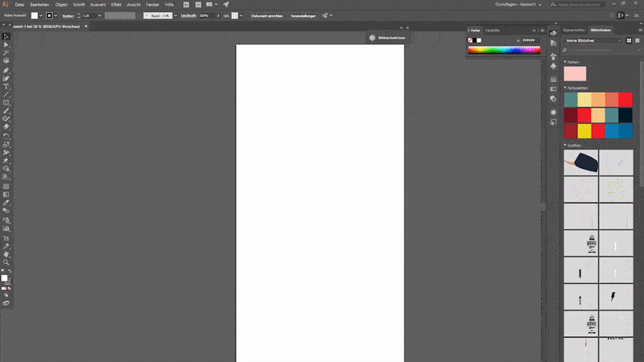Image resolution: width=644 pixels, height=362 pixels.
Task: Select the Paintbrush tool
Action: [x=6, y=111]
